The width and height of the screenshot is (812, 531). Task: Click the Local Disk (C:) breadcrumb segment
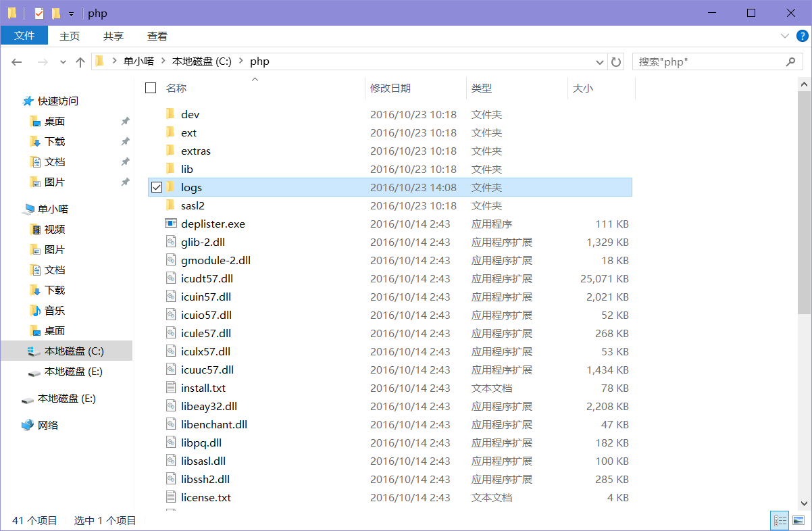click(x=202, y=61)
